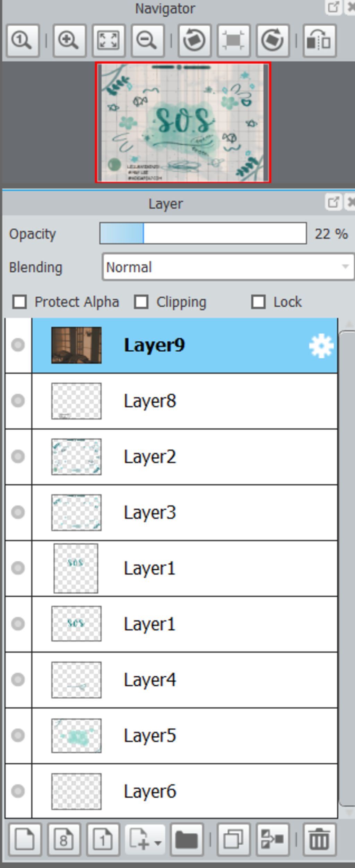Click the zoom in magnifier icon
The width and height of the screenshot is (355, 868).
tap(69, 41)
